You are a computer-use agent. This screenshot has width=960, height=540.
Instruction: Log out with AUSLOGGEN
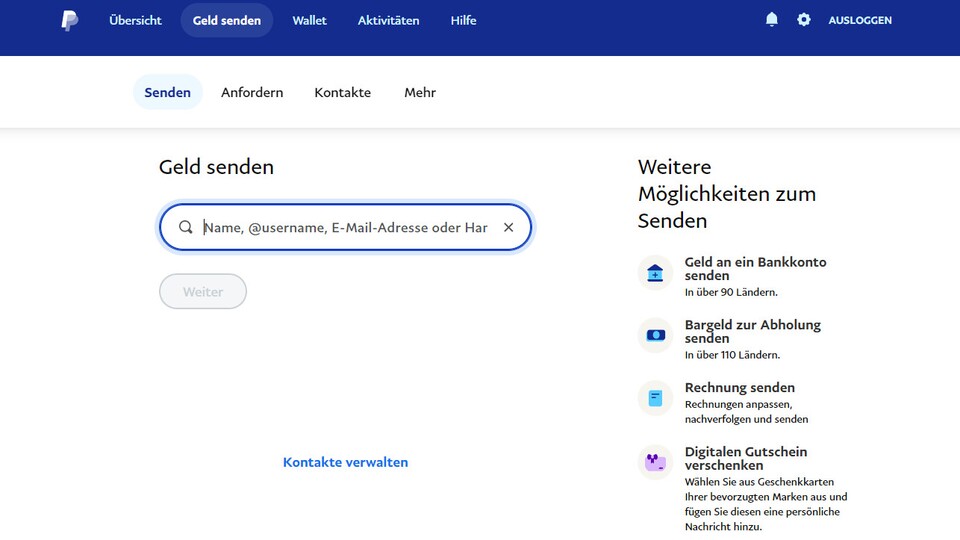pyautogui.click(x=860, y=20)
